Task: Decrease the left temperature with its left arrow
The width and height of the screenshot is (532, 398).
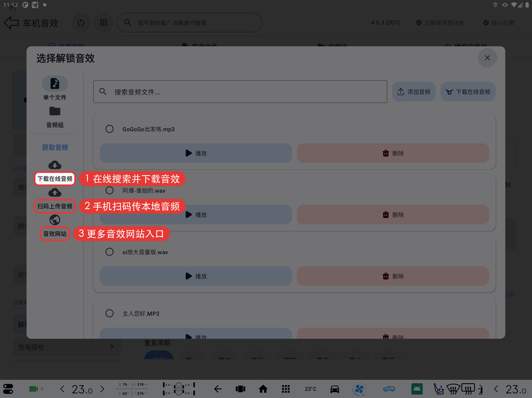Action: [x=62, y=389]
